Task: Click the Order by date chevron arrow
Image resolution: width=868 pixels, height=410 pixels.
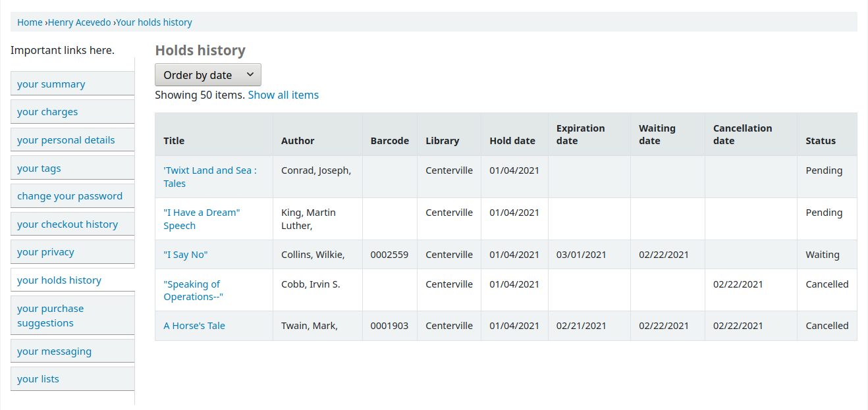Action: pyautogui.click(x=250, y=74)
